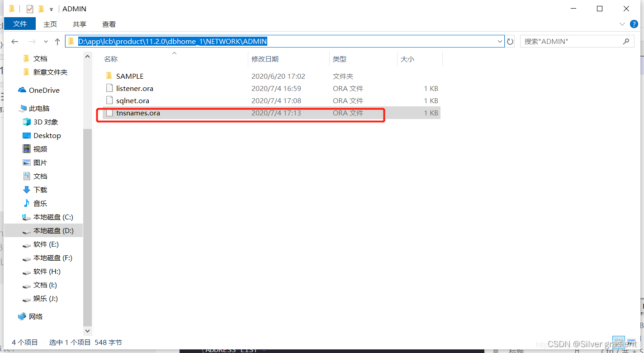The width and height of the screenshot is (644, 353).
Task: Click the search magnifier icon
Action: point(626,42)
